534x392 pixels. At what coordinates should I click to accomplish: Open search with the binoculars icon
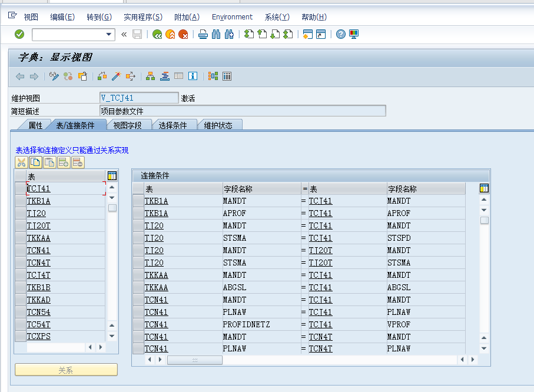point(215,34)
